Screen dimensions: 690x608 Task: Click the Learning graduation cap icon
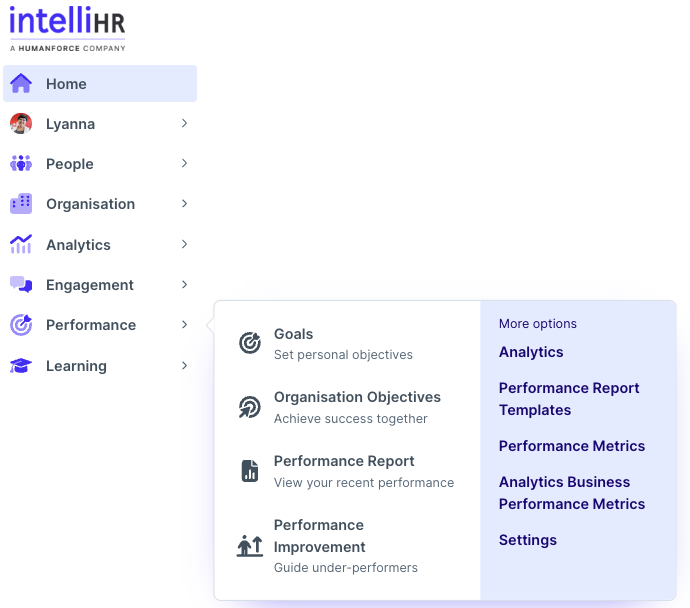[21, 366]
